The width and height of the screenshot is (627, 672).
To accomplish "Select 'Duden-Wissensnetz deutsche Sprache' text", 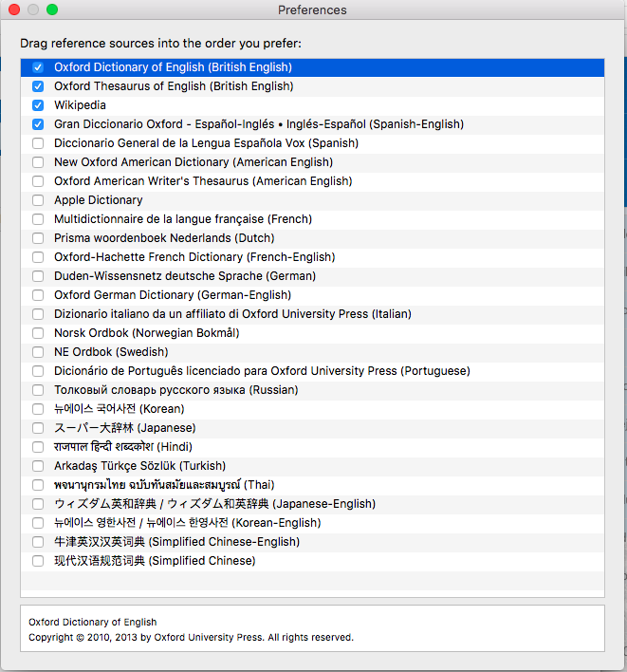I will 185,276.
